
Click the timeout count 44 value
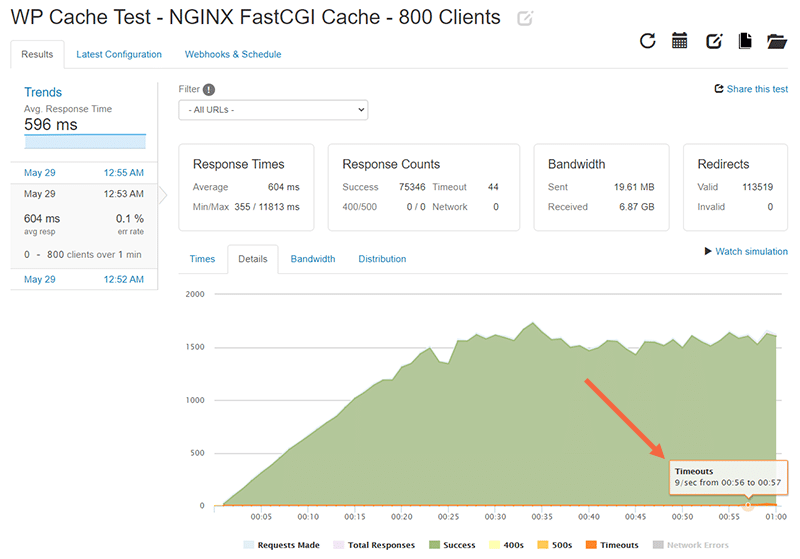click(493, 187)
